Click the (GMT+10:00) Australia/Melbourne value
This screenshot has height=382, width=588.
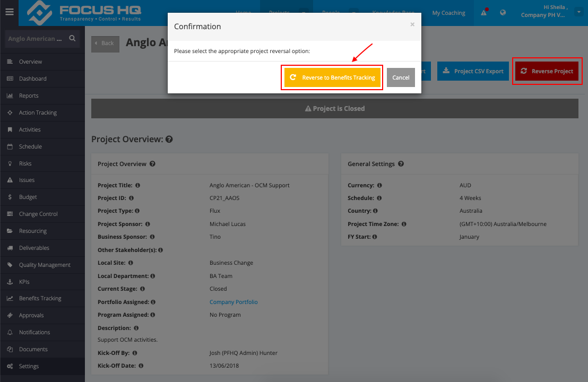(503, 224)
